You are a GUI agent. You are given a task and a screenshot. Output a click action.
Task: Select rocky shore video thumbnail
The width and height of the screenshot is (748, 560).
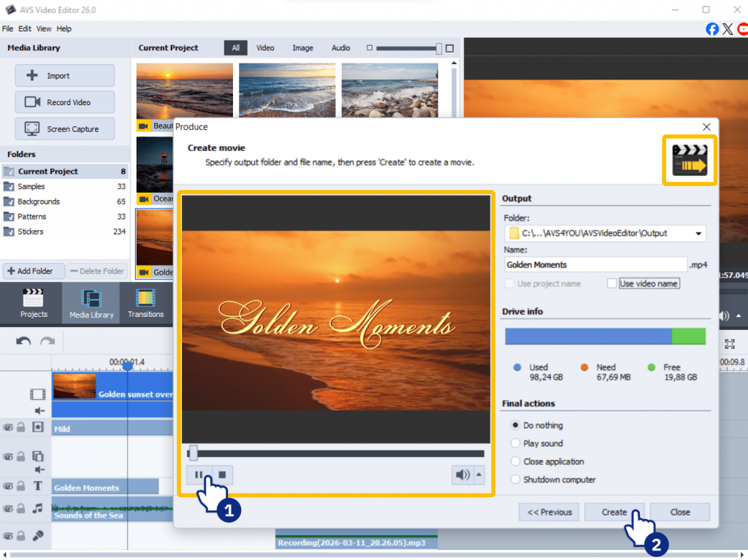(390, 90)
